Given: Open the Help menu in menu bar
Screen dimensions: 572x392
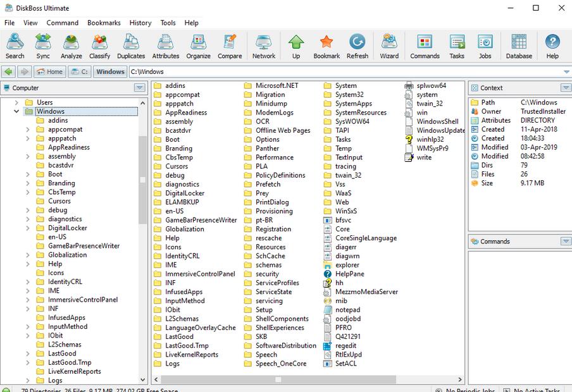Looking at the screenshot, I should pos(192,23).
